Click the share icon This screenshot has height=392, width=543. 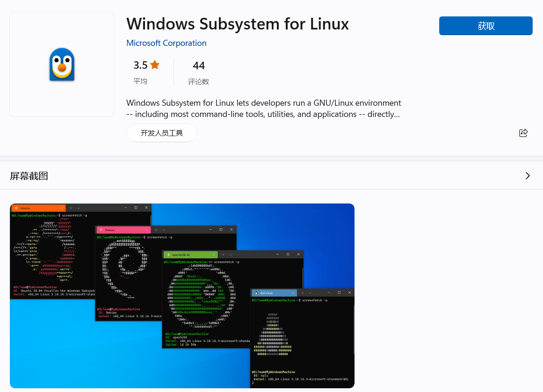coord(523,133)
